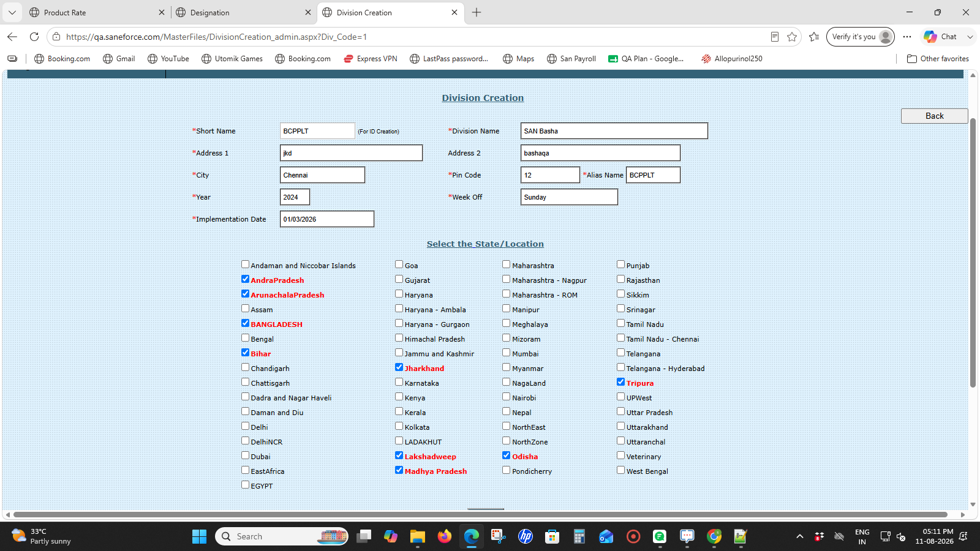Open the Gmail bookmark
The height and width of the screenshot is (551, 980).
point(119,59)
